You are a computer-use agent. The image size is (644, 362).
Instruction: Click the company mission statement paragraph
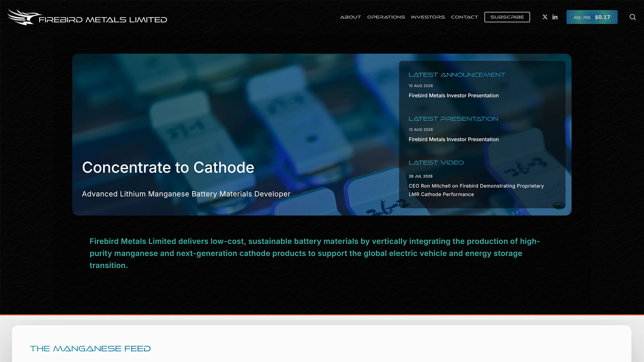pos(315,253)
